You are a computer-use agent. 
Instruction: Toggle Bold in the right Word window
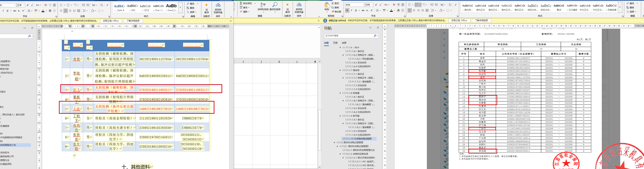tap(347, 11)
